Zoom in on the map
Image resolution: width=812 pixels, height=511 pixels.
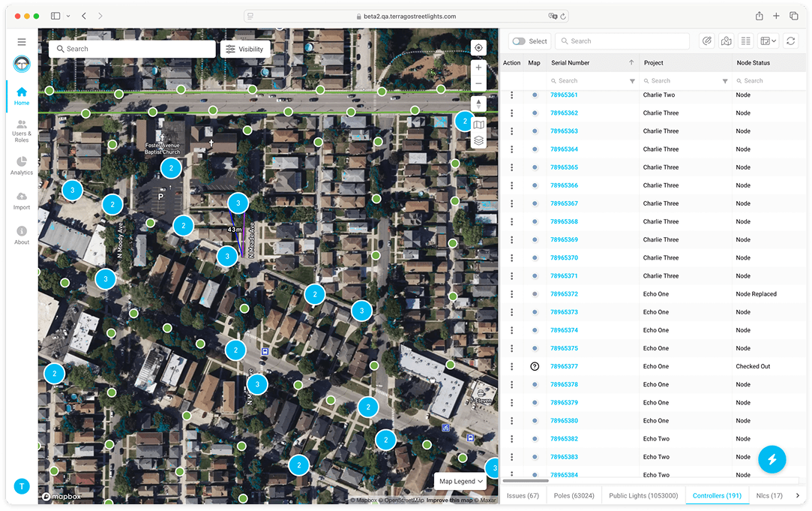(x=478, y=68)
